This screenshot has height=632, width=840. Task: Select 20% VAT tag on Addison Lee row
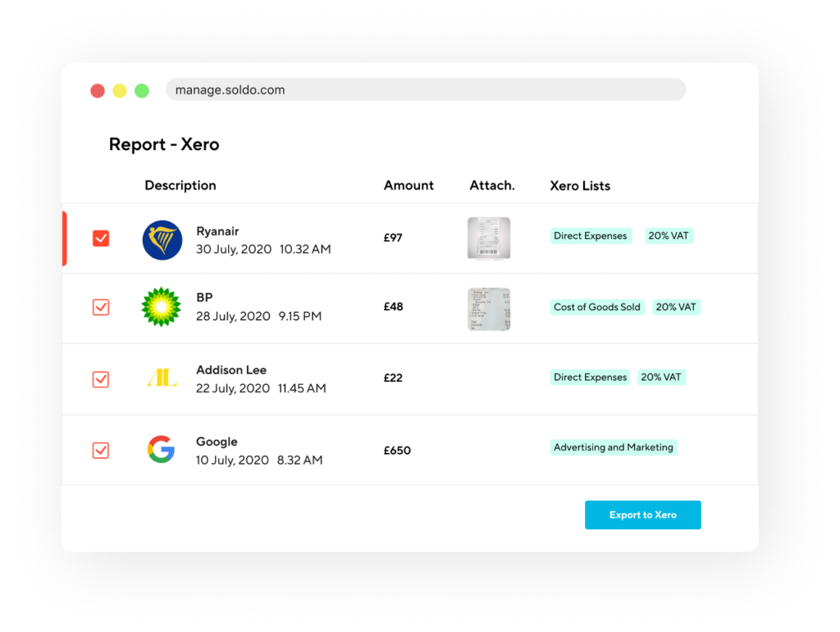click(x=661, y=378)
